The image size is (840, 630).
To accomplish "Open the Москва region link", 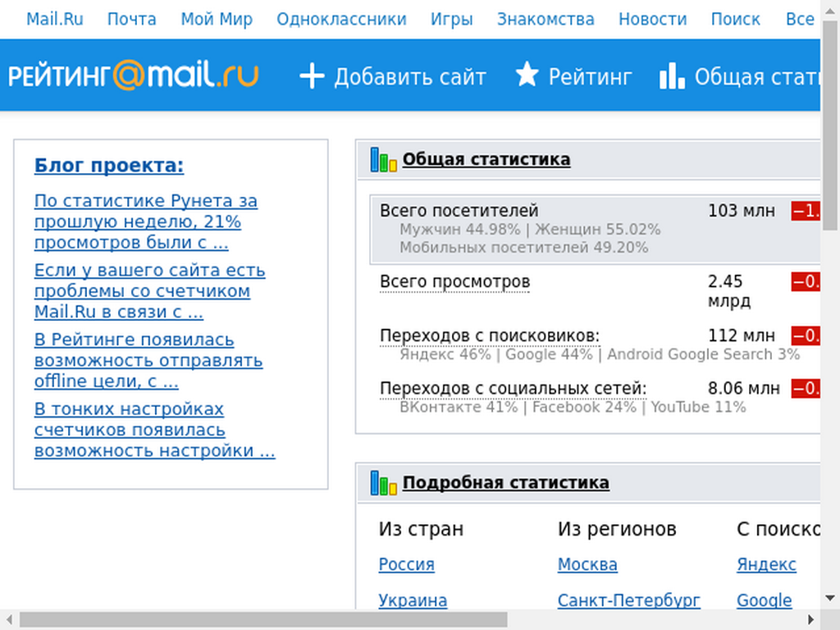I will (x=587, y=564).
